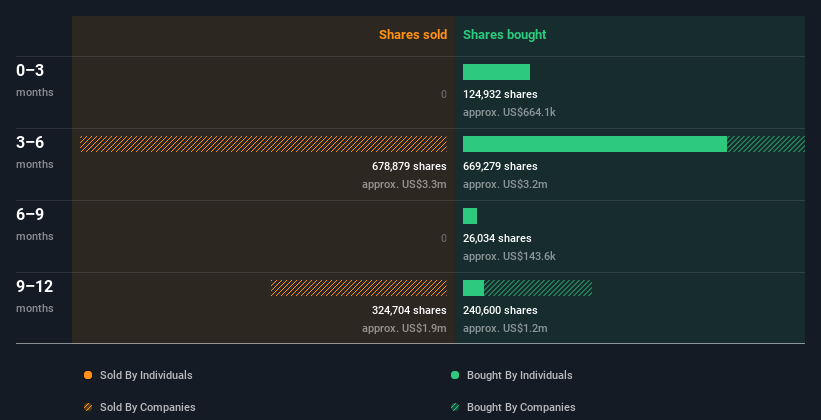
Task: Click the zero sold value in 0–3 months row
Action: (x=444, y=94)
